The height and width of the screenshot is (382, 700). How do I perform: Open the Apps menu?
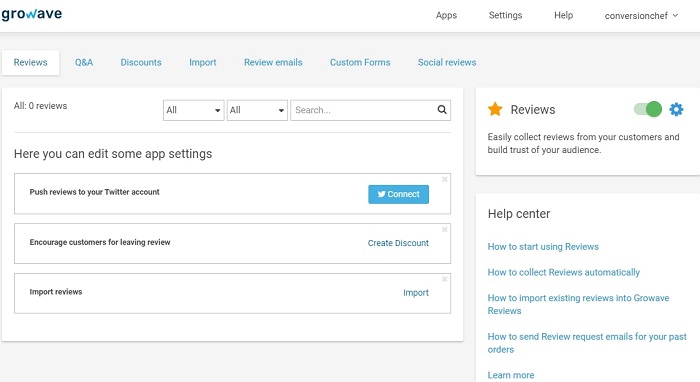446,15
